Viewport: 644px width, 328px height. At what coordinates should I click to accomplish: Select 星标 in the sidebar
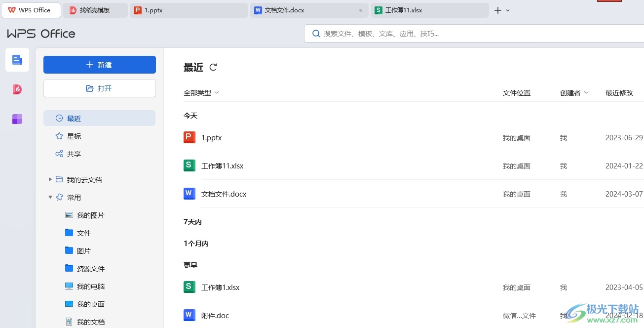[x=99, y=136]
